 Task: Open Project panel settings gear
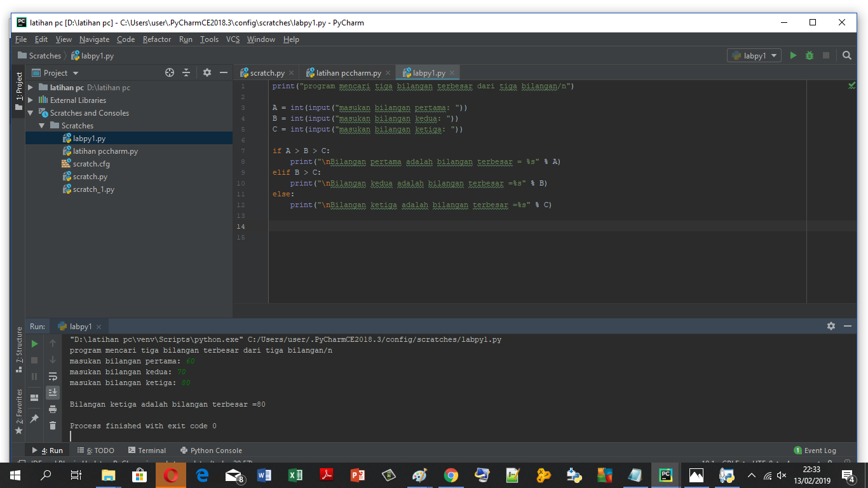(207, 72)
